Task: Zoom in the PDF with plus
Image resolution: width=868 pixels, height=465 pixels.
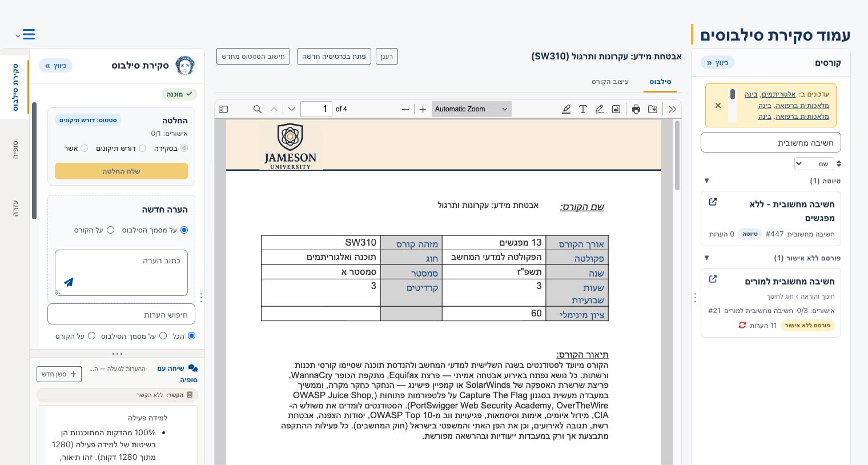Action: pos(423,109)
